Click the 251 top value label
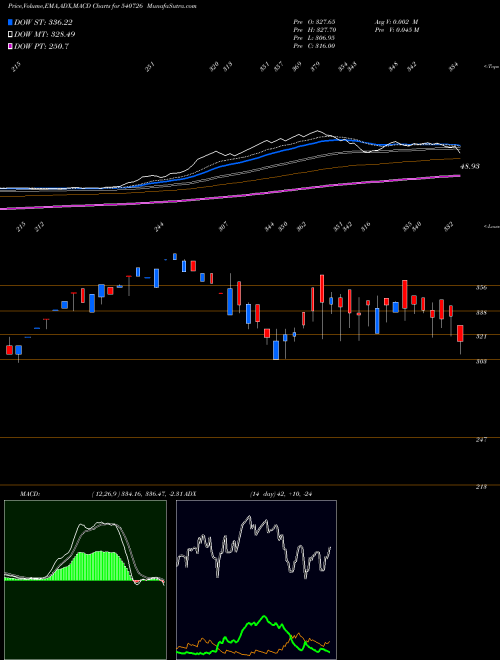 [x=151, y=67]
